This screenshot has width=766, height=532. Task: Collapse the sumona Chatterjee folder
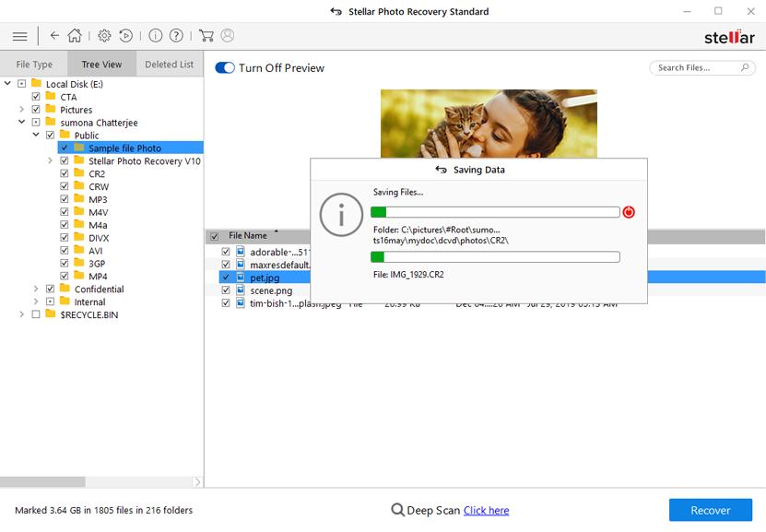pos(22,123)
